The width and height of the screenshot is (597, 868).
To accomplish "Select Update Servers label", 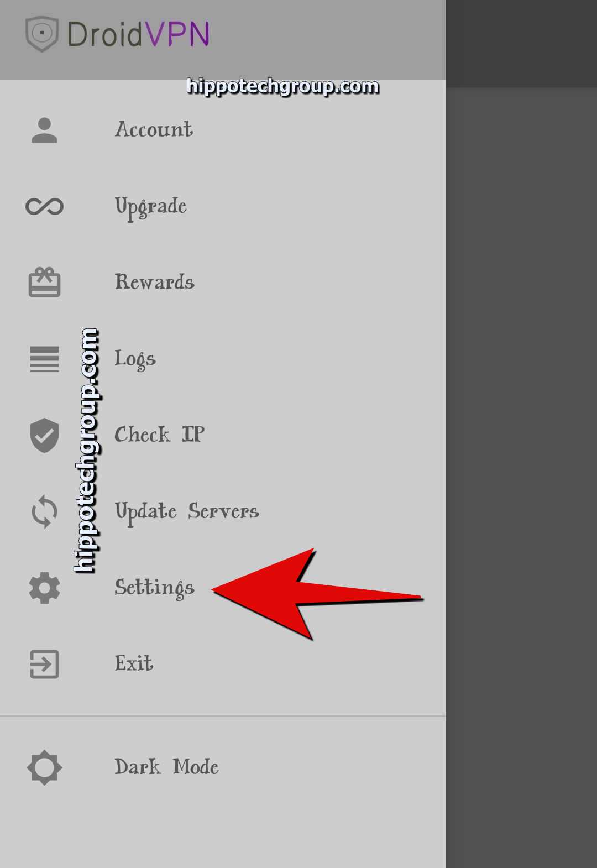I will [187, 512].
